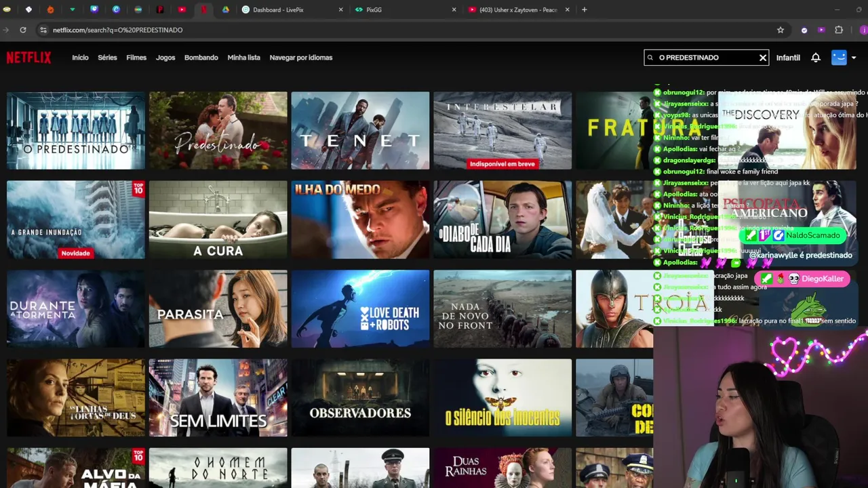Switch to the pinned YouTube tab
This screenshot has width=868, height=488.
(x=182, y=9)
